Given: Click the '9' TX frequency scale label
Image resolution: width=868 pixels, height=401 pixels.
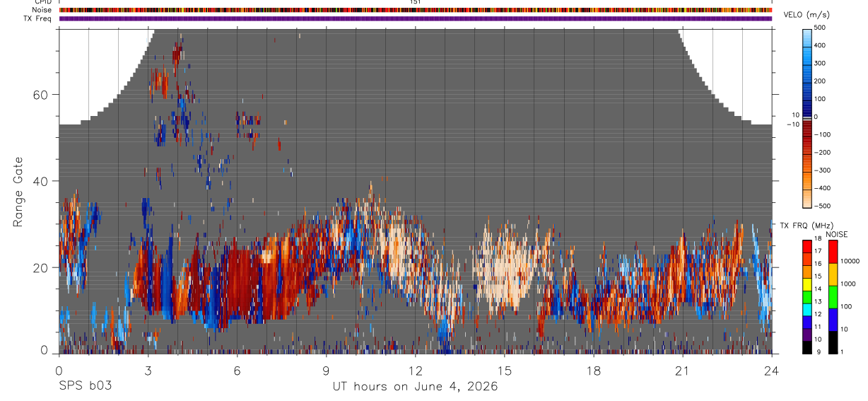Looking at the screenshot, I should [x=817, y=351].
